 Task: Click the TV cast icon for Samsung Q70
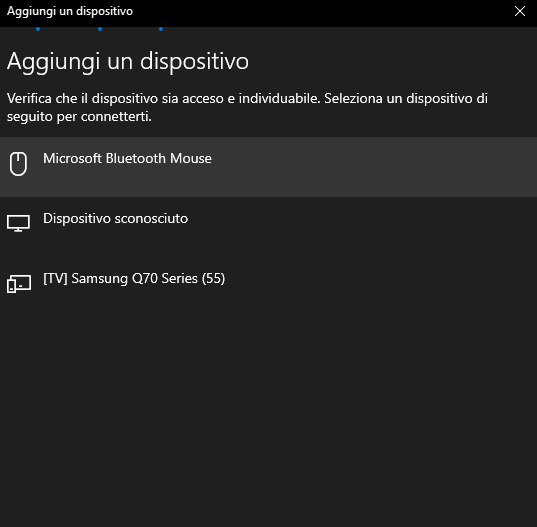[x=19, y=284]
